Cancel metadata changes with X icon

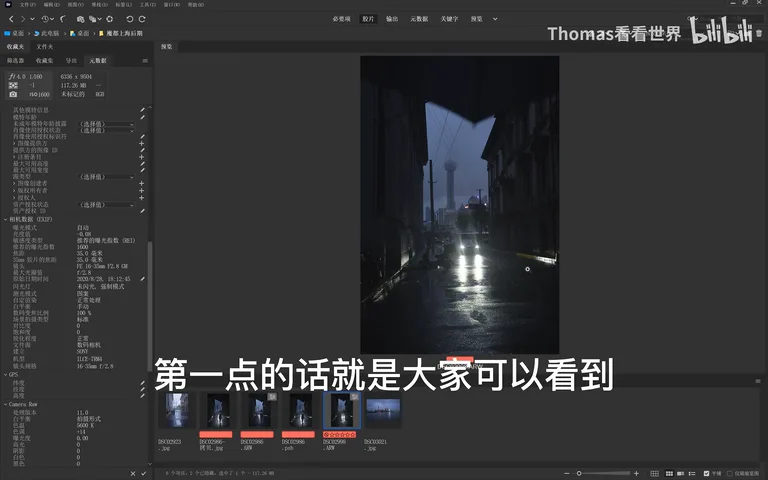[133, 474]
